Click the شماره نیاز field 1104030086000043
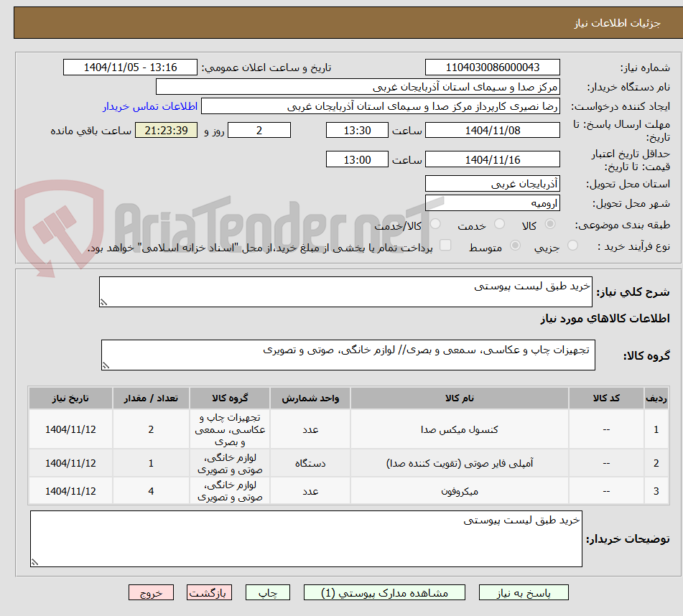 coord(492,67)
